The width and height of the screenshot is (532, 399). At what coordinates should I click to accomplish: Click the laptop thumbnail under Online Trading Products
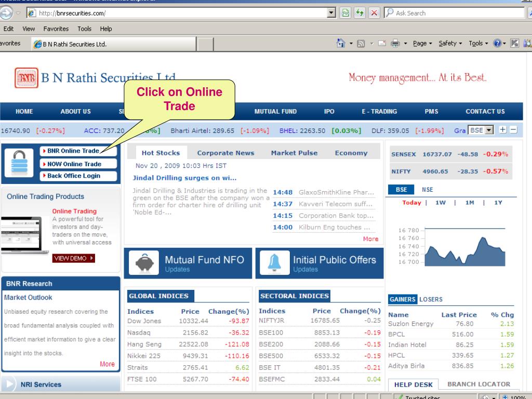(x=24, y=235)
